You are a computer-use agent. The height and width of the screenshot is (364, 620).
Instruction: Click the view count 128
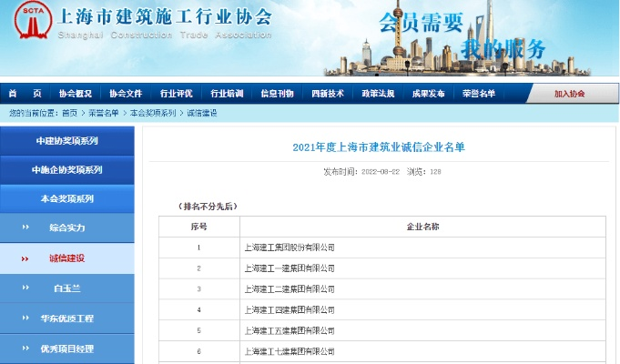pyautogui.click(x=435, y=172)
